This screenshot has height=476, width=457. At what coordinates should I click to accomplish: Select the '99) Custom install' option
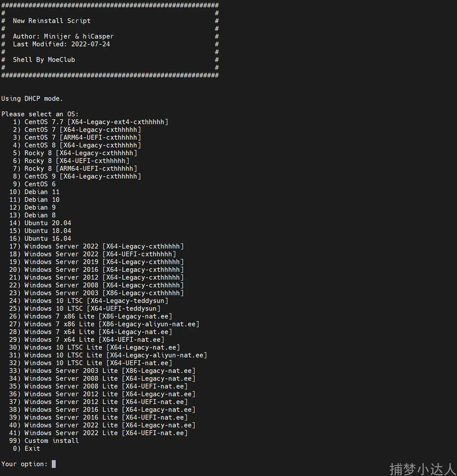coord(51,441)
